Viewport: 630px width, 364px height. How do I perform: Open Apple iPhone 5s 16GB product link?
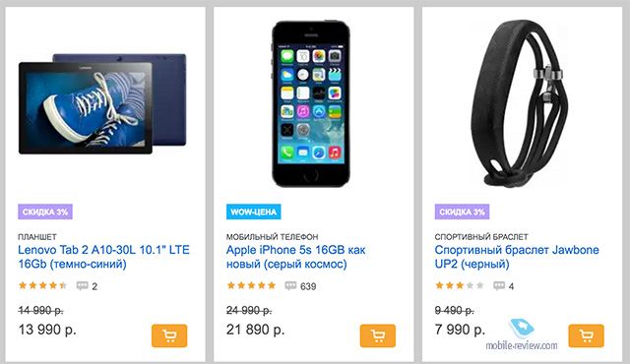point(295,257)
